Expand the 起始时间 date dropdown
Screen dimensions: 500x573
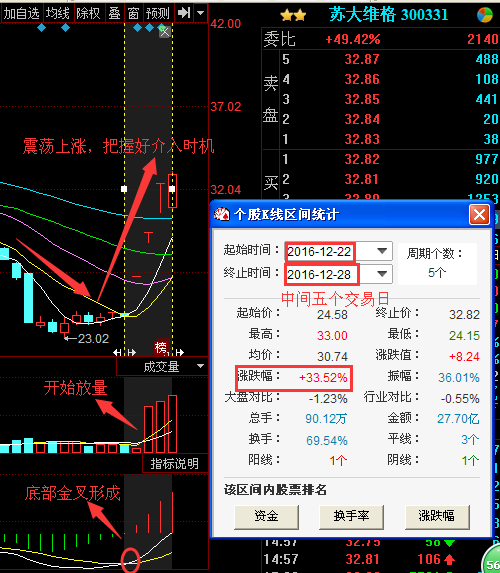tap(382, 251)
